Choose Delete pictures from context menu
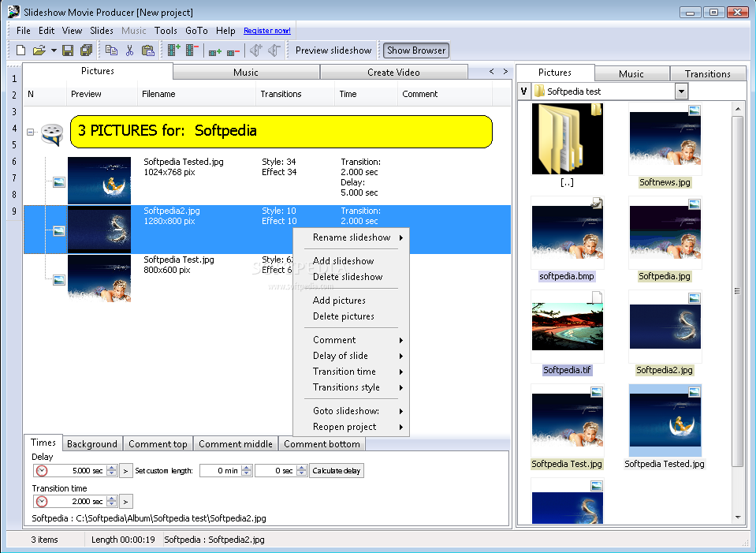The image size is (756, 553). pyautogui.click(x=343, y=316)
